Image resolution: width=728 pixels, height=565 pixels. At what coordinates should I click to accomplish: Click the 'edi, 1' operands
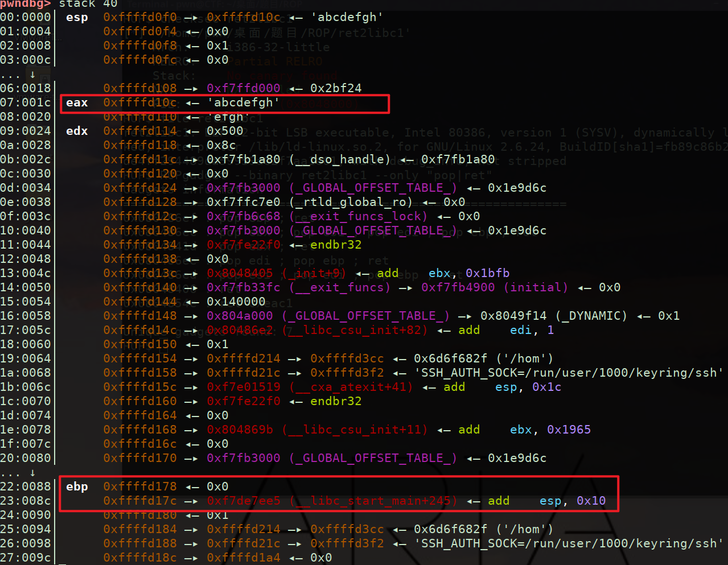[532, 331]
